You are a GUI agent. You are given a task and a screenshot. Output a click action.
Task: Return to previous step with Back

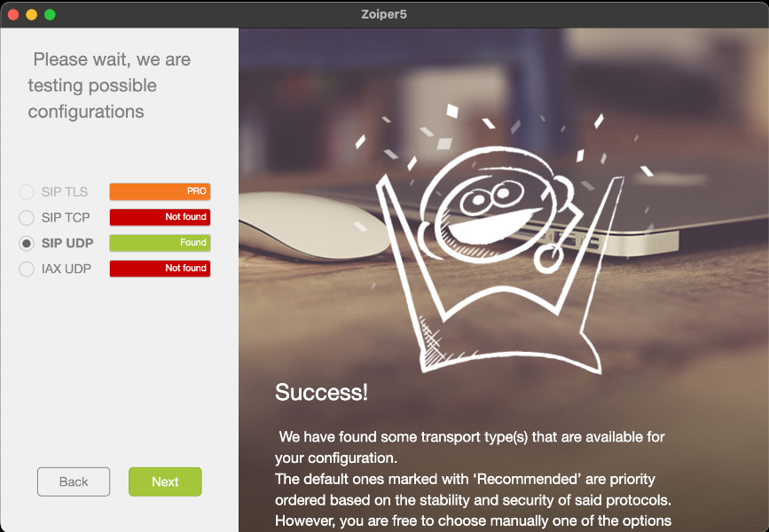click(74, 481)
